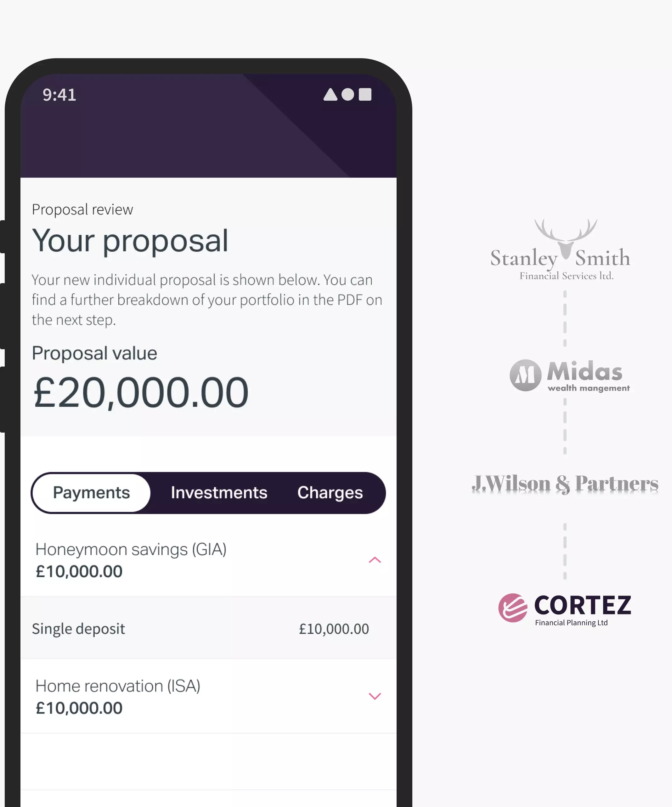Image resolution: width=672 pixels, height=807 pixels.
Task: Tap the circle status bar icon
Action: coord(347,94)
